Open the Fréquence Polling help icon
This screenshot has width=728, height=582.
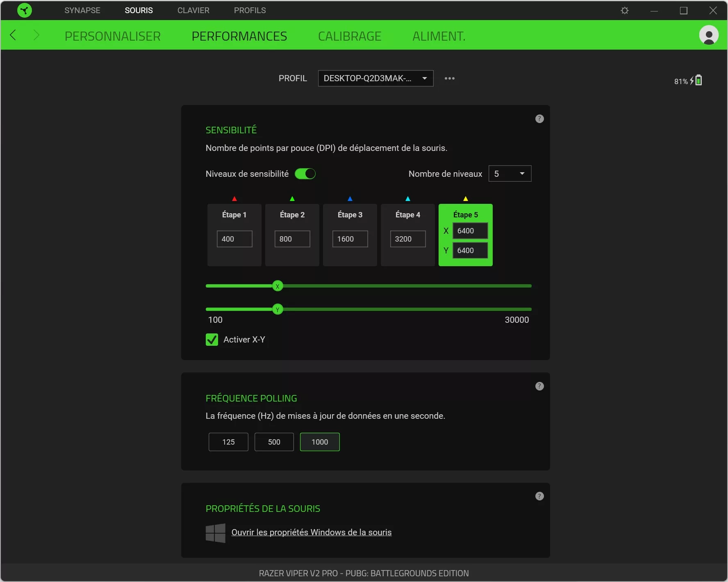[539, 386]
